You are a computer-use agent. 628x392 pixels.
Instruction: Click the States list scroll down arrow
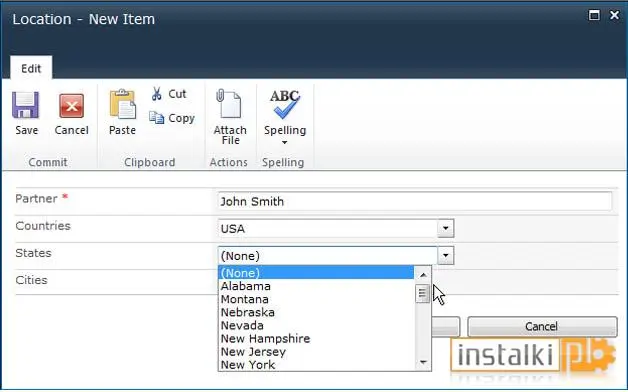(423, 362)
